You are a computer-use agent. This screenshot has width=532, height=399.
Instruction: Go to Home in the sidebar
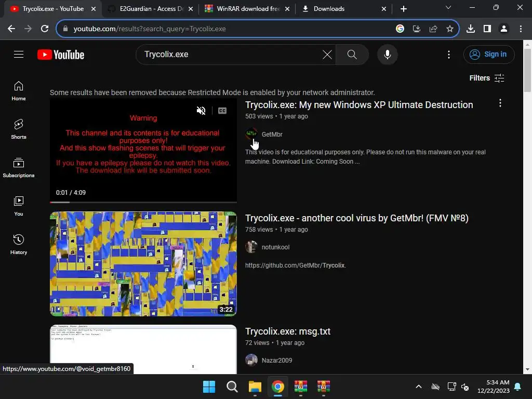tap(19, 91)
